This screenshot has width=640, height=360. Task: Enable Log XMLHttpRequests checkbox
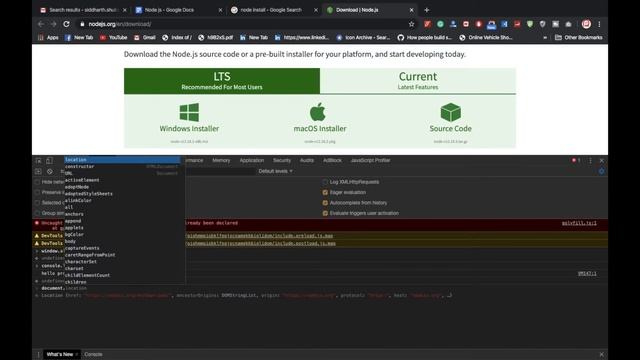click(325, 182)
